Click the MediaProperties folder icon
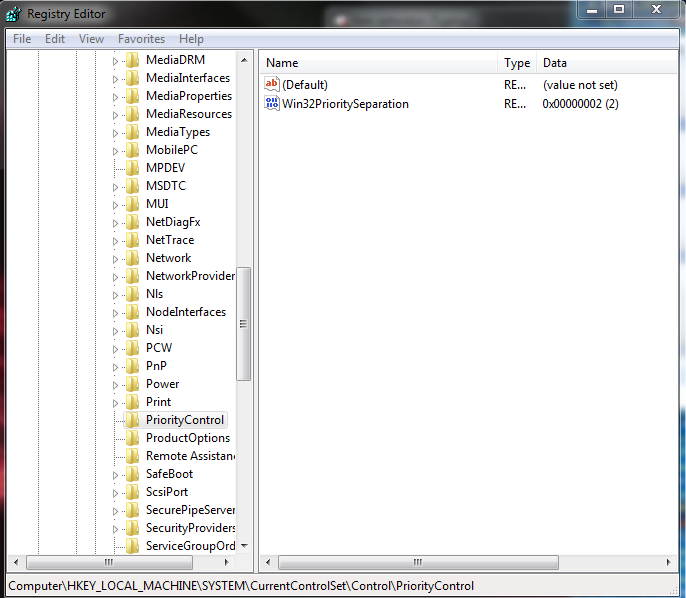 [x=132, y=96]
